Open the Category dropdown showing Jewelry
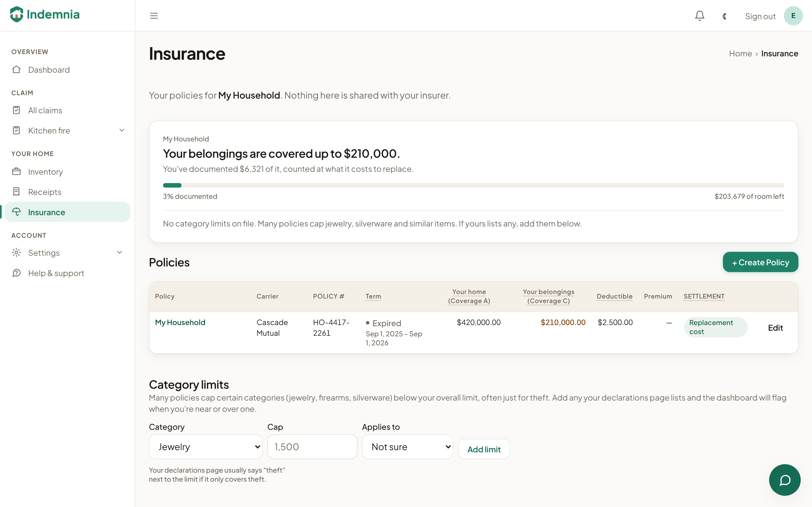 click(206, 447)
